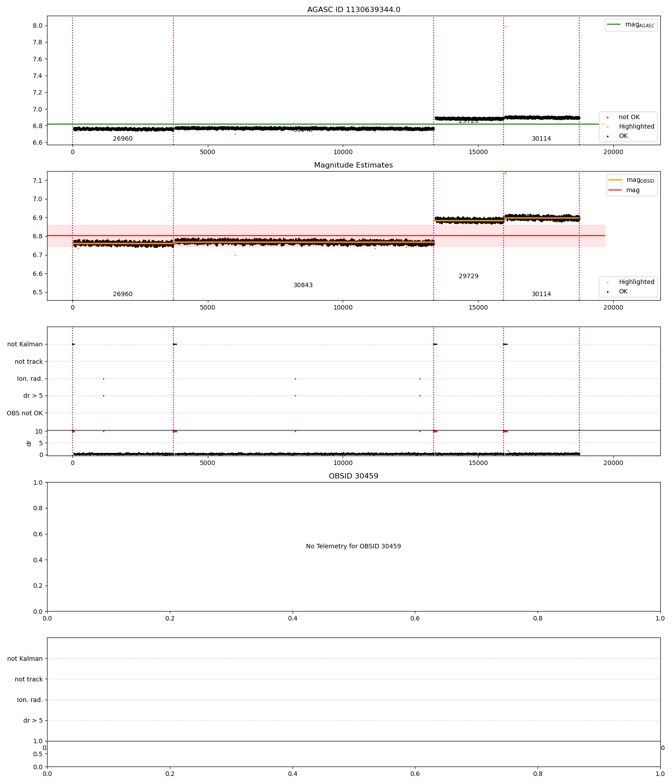
Task: Click OBSID label 29729 in Magnitude Estimates plot
Action: [x=469, y=276]
